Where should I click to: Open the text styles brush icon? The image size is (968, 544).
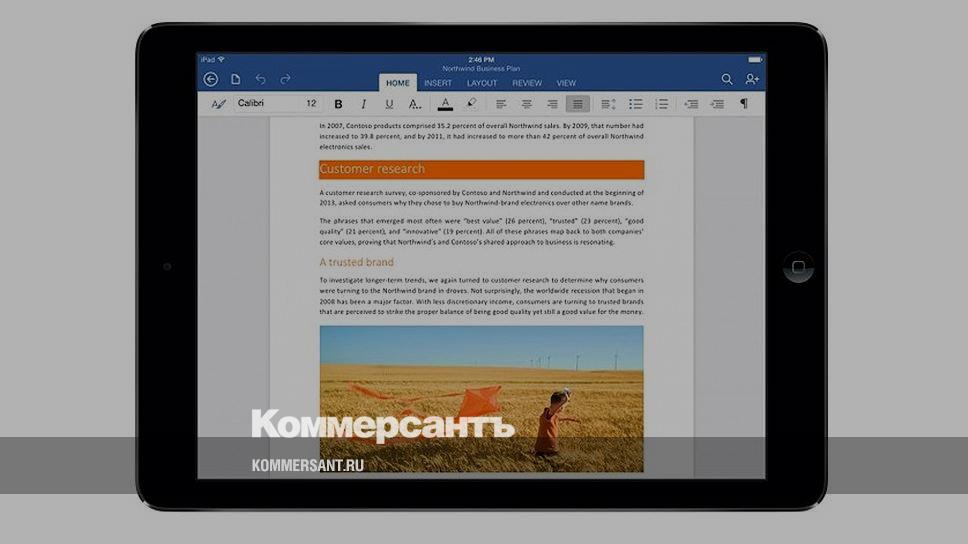coord(218,104)
